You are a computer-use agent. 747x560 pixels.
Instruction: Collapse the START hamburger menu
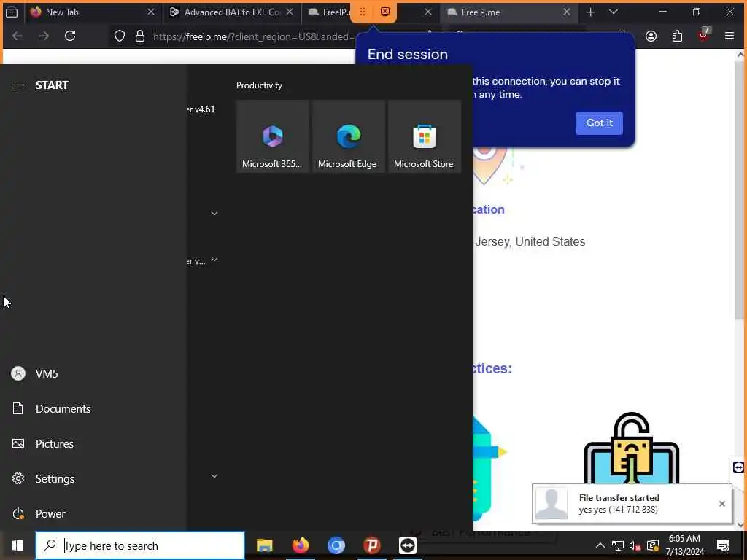click(x=18, y=85)
